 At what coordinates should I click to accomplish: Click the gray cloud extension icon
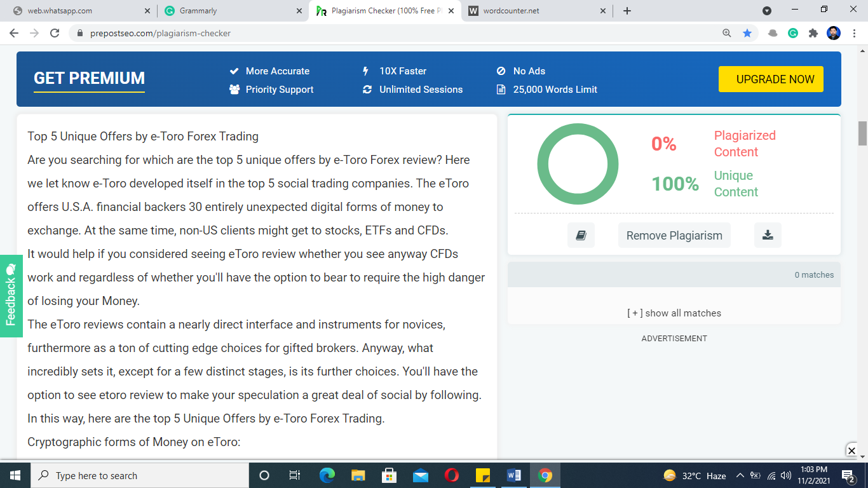tap(773, 33)
